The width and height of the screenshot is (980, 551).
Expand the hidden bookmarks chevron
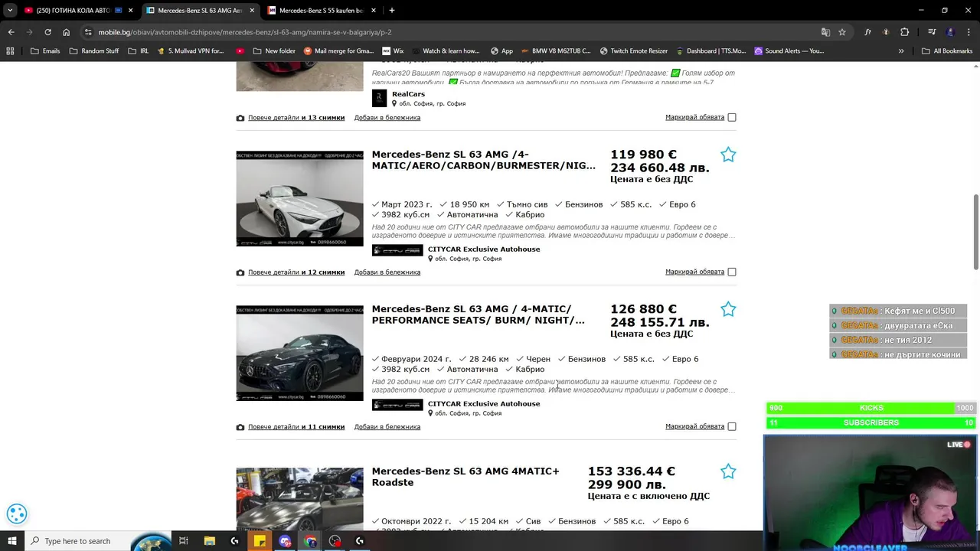click(901, 51)
